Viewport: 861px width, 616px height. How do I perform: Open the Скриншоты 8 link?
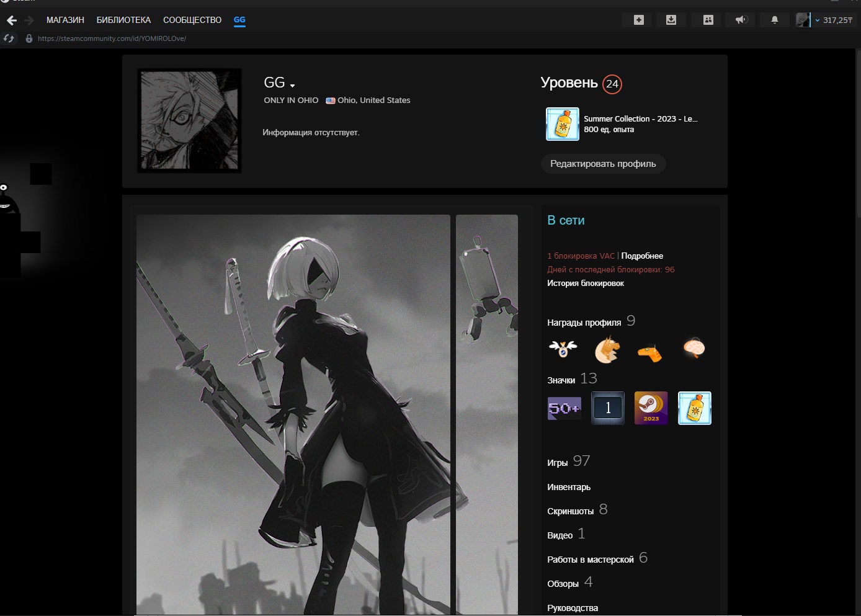pyautogui.click(x=577, y=510)
